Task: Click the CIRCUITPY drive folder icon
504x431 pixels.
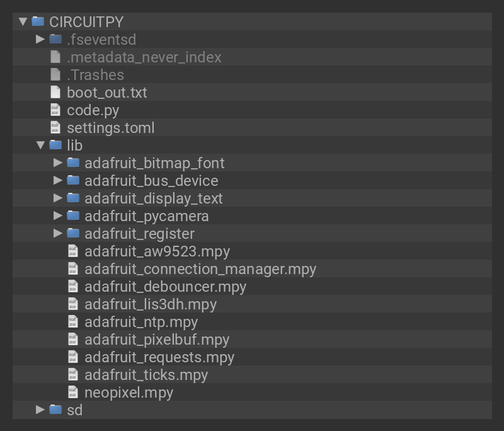Action: coord(38,21)
